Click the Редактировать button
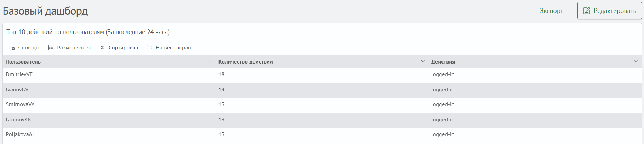Screen dimensions: 644x144 (x=610, y=11)
